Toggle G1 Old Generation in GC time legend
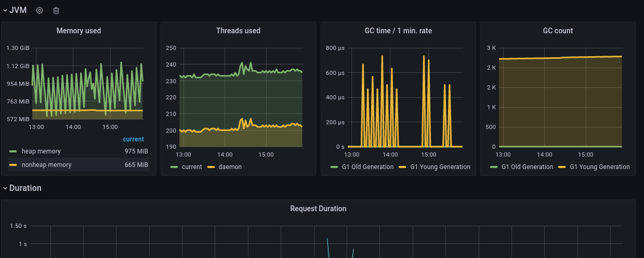This screenshot has height=258, width=644. [366, 167]
